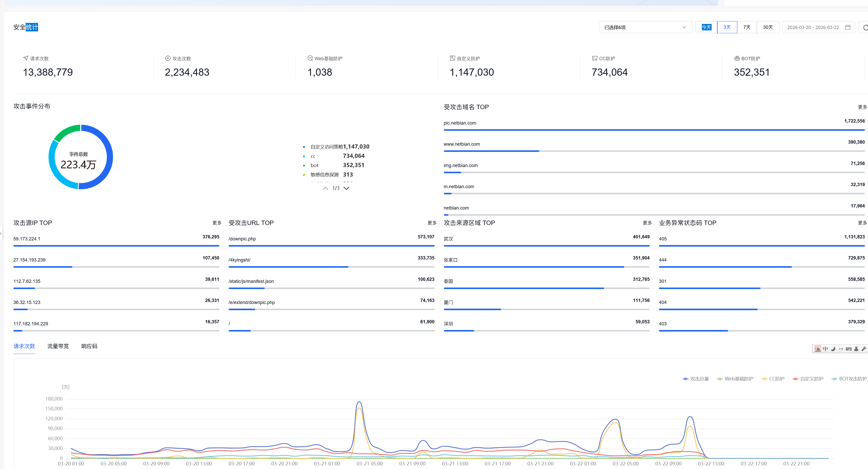Image resolution: width=868 pixels, height=469 pixels.
Task: Click the date range input field
Action: point(813,27)
